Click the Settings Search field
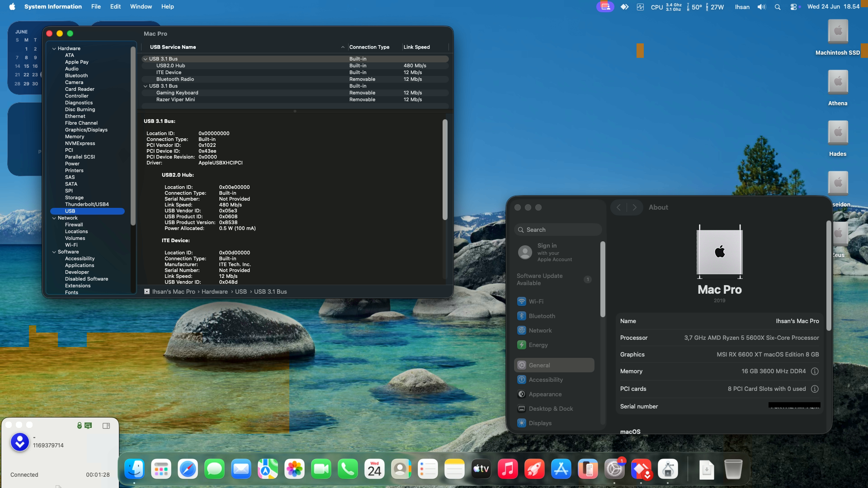 click(x=558, y=230)
